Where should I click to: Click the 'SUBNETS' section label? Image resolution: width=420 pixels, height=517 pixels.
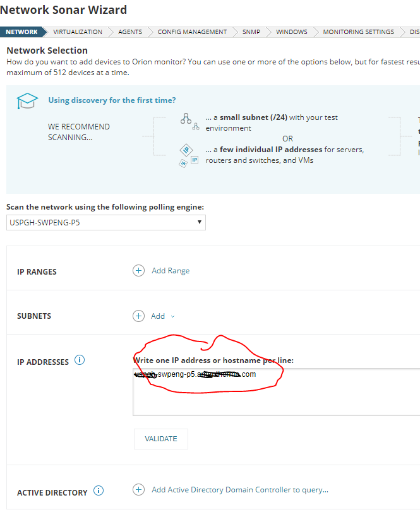[x=34, y=316]
